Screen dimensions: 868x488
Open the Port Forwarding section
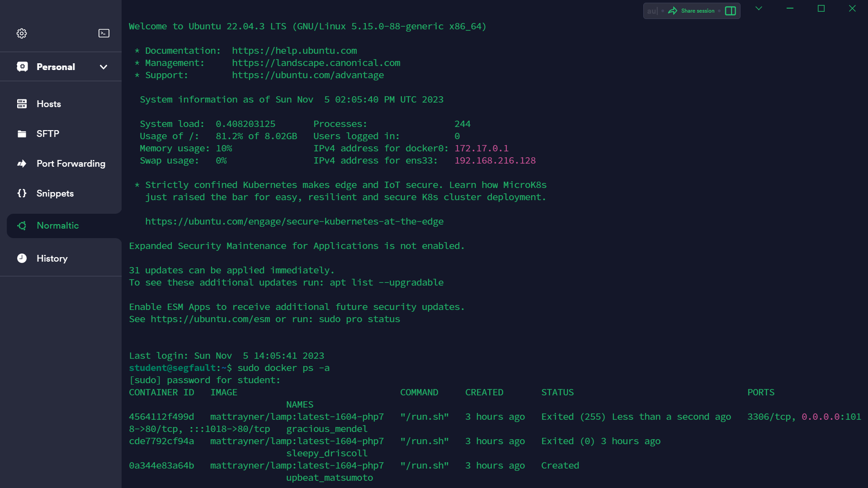(71, 164)
